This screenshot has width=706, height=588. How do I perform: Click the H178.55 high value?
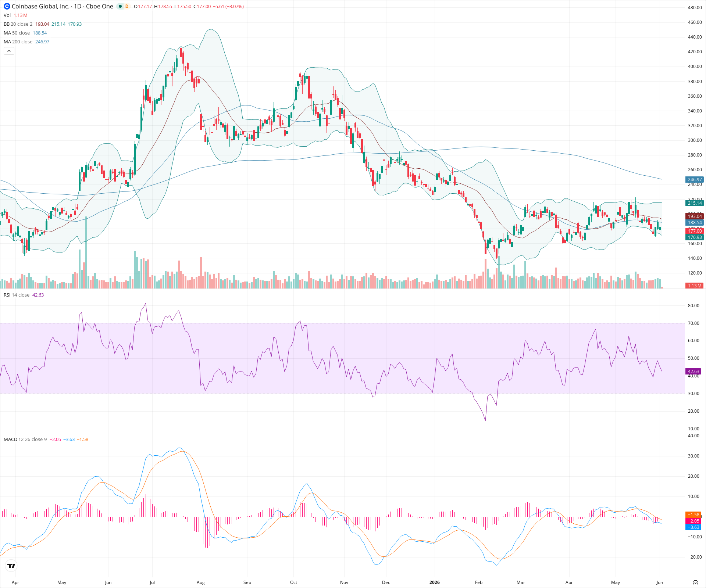tap(163, 6)
